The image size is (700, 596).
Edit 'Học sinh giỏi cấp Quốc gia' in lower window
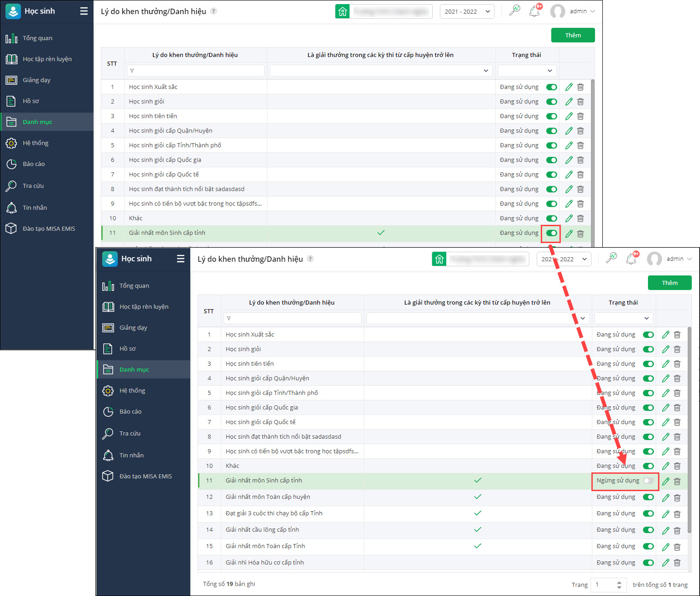pos(666,408)
